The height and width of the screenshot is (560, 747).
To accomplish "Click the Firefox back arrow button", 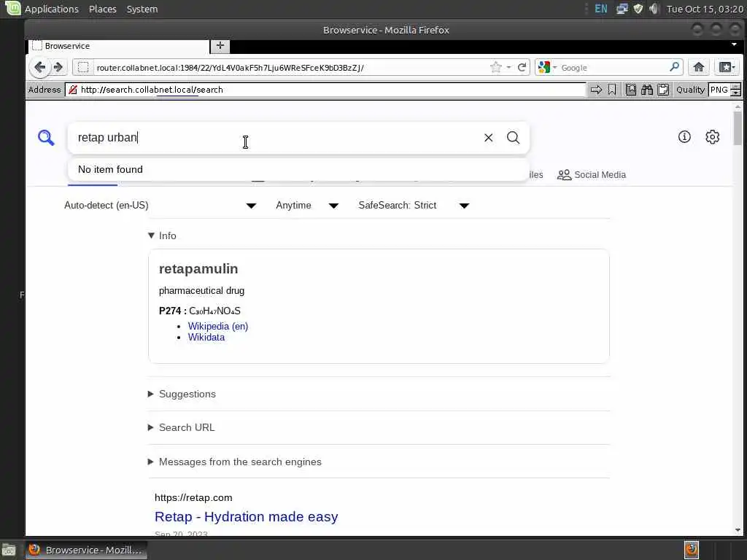I will 40,67.
